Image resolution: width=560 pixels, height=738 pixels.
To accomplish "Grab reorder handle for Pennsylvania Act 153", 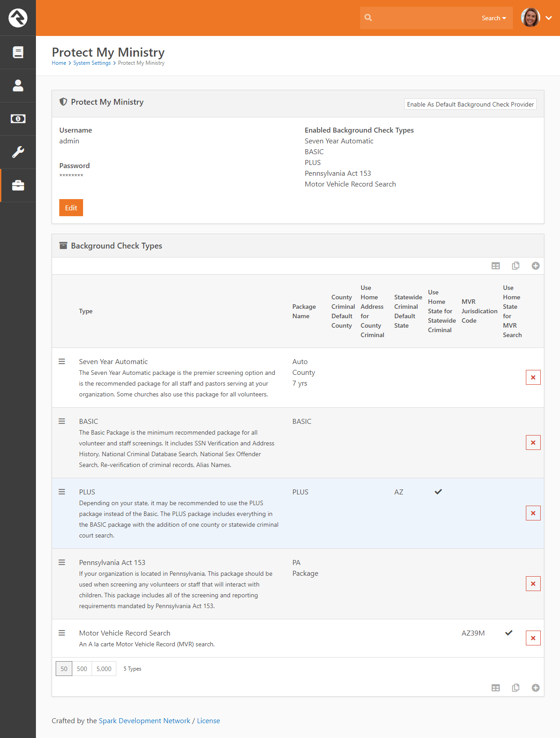I will tap(62, 562).
